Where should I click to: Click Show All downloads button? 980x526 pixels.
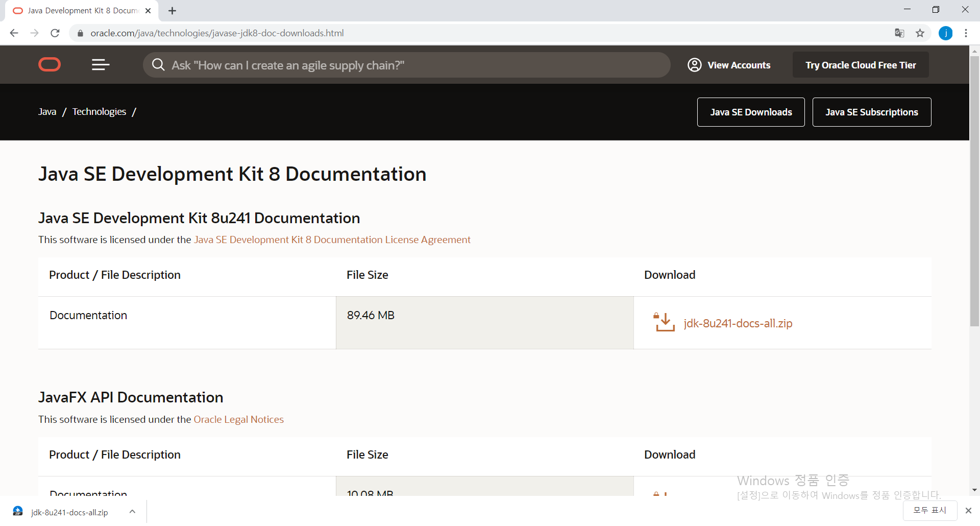[x=929, y=510]
